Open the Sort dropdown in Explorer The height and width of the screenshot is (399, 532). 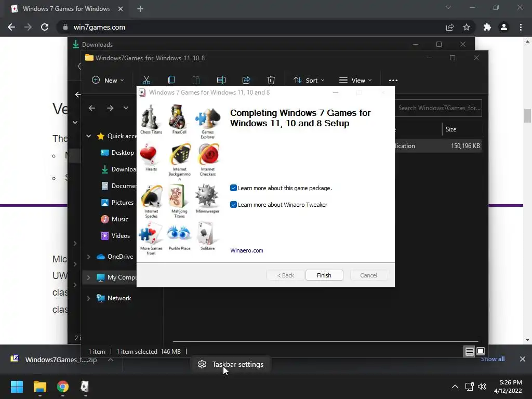309,81
